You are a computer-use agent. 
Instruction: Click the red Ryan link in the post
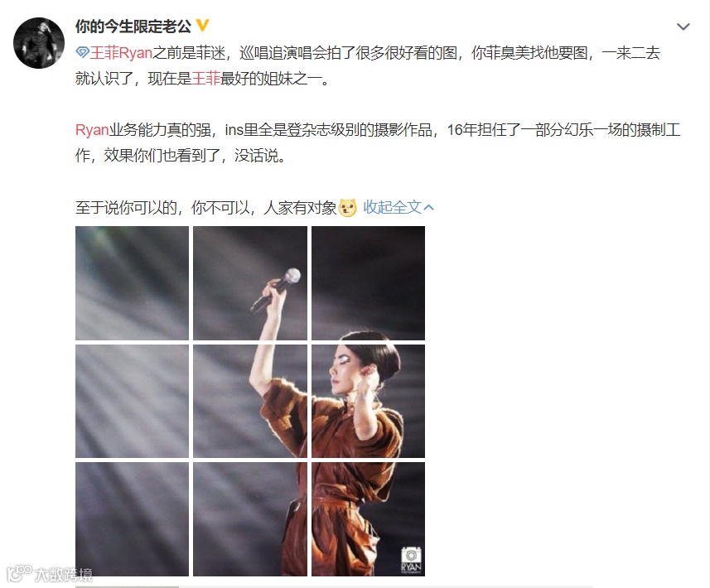92,130
